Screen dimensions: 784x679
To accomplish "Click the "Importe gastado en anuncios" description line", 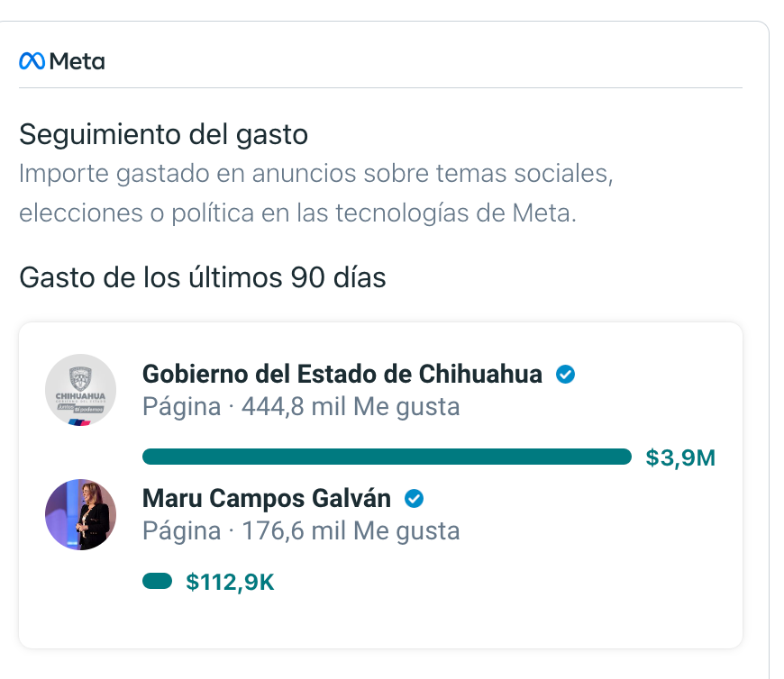I will 315,173.
